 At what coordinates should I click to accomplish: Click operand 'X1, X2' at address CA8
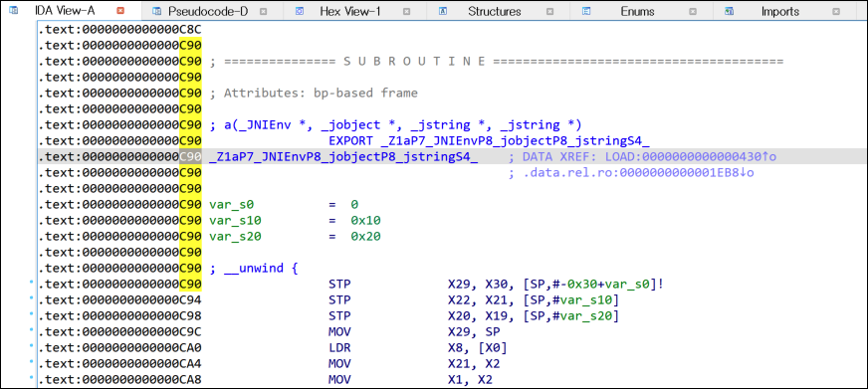[470, 380]
